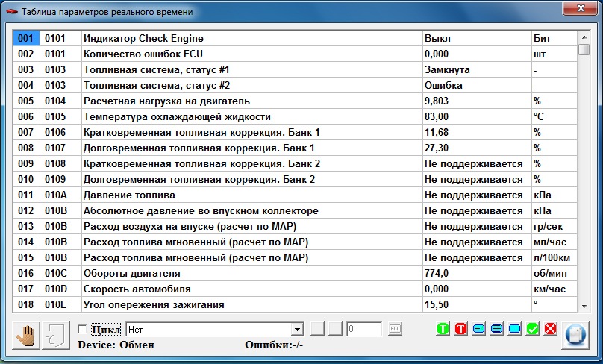Click the blue round documents copy button

point(575,336)
